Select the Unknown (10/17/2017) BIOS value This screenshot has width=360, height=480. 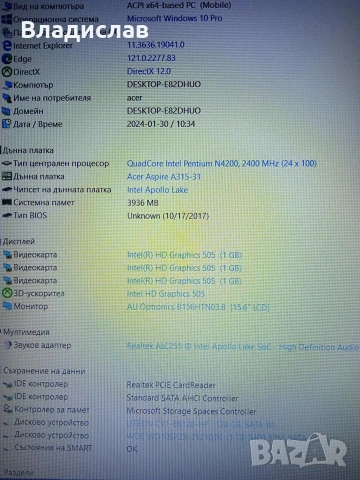[168, 216]
